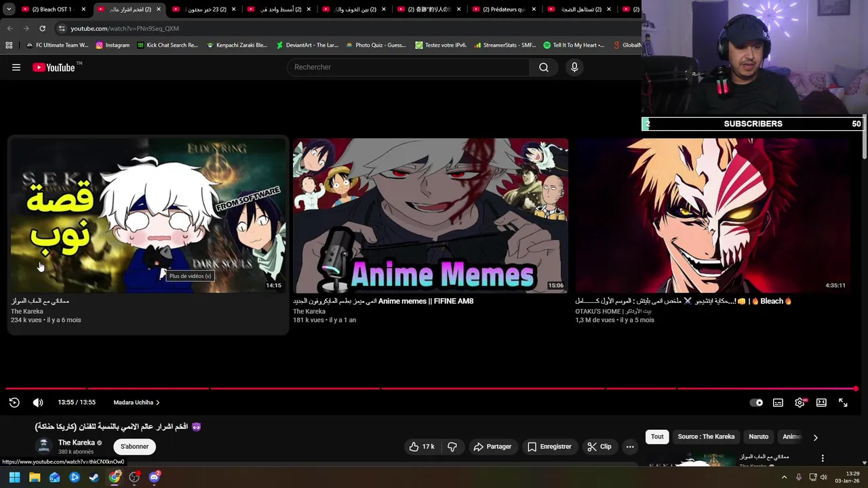Select the Naruto filter chip

(x=758, y=436)
